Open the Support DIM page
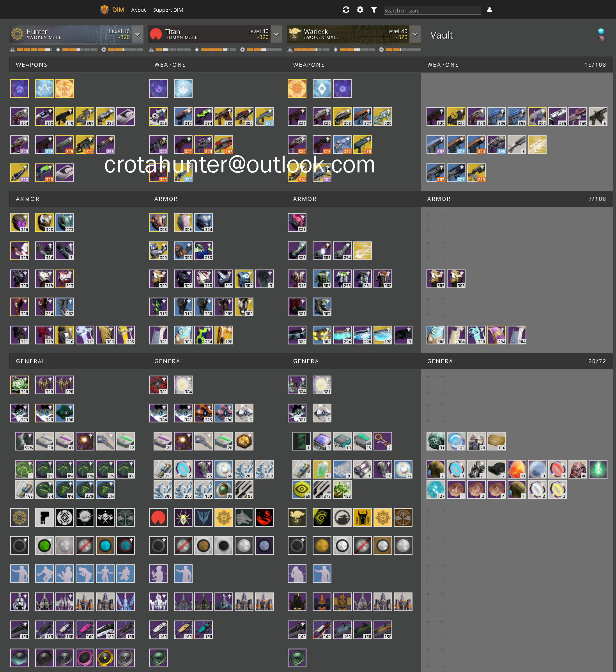 coord(168,10)
